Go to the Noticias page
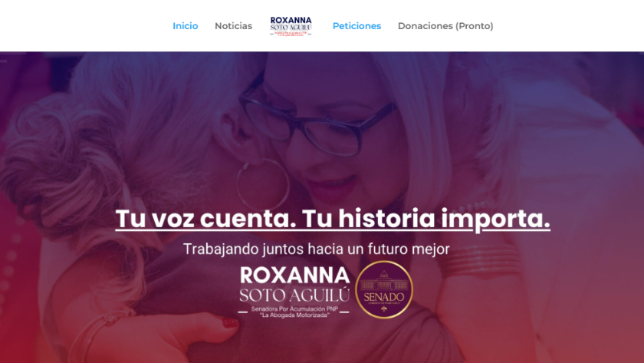The image size is (644, 363). [233, 26]
